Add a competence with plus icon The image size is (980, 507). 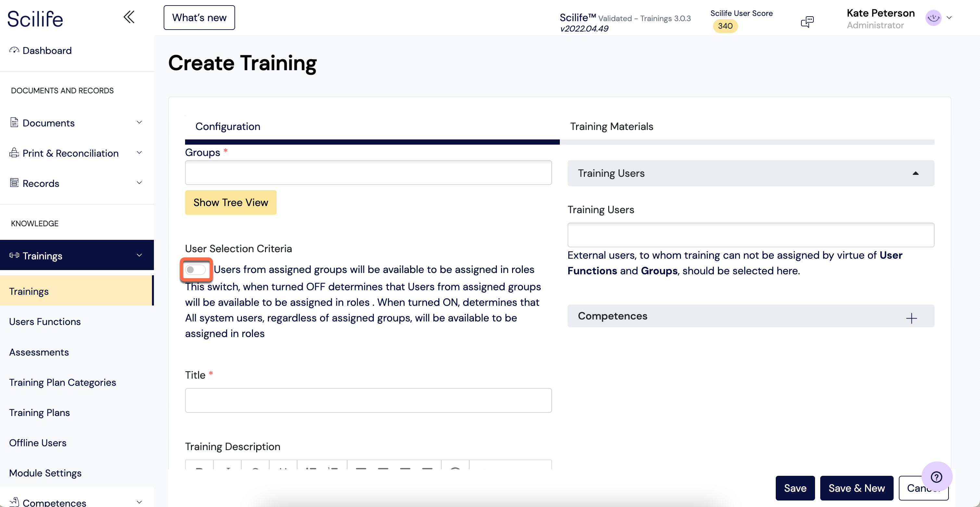[x=911, y=318]
